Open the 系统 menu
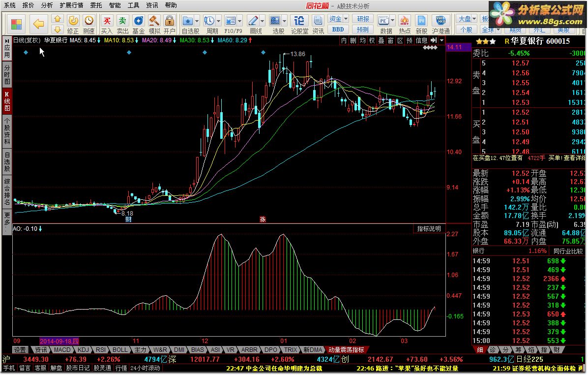 pos(10,5)
